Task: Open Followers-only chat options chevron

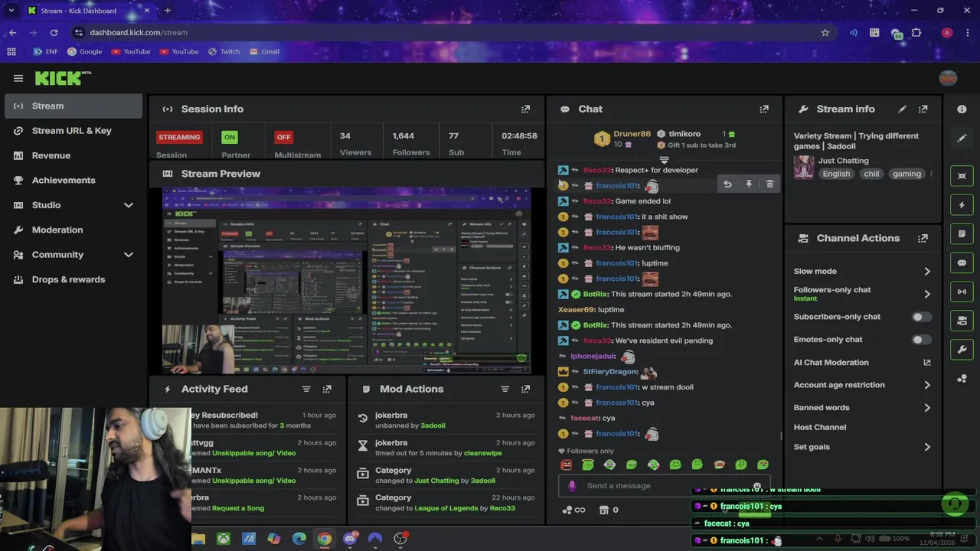Action: pos(927,294)
